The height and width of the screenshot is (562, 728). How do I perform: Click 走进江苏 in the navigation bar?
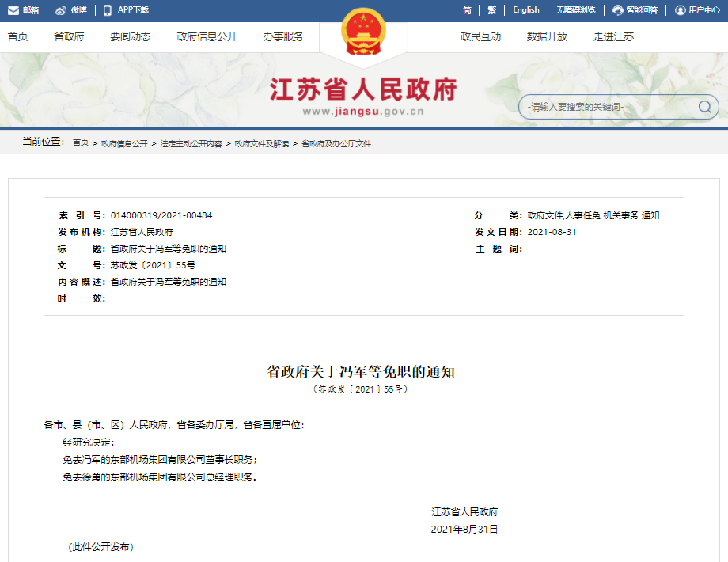click(613, 36)
